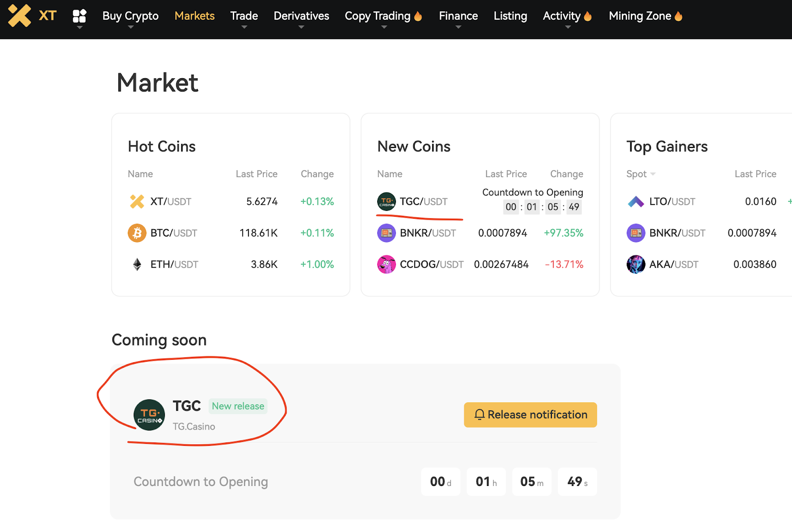This screenshot has width=792, height=532.
Task: Click the 3.86K last price for ETH
Action: (x=264, y=264)
